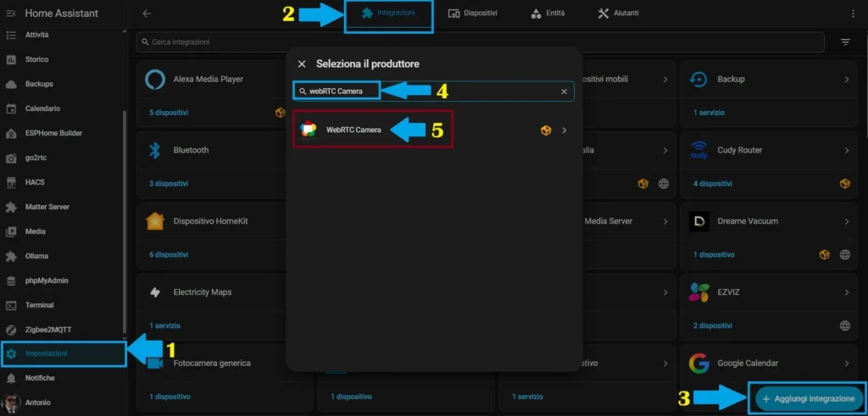Open the 3 dispositivi link under Bluetooth
The image size is (868, 416).
pos(169,183)
